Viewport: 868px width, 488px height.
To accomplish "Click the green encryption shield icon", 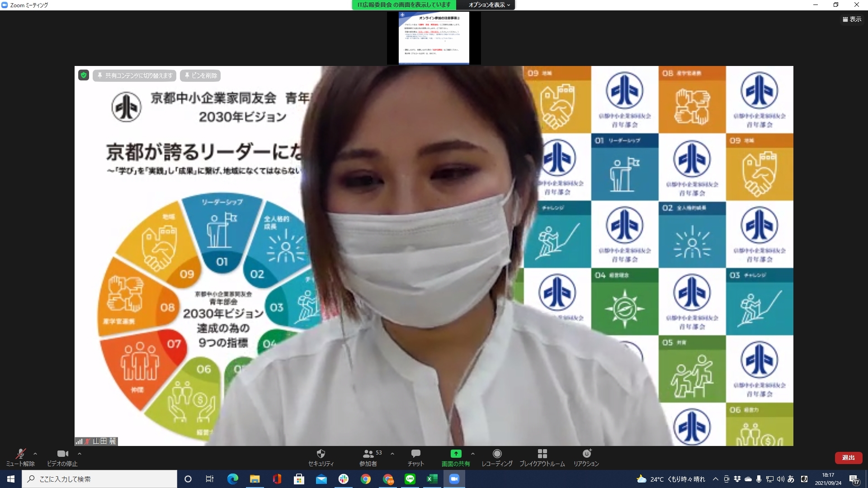I will click(x=84, y=75).
